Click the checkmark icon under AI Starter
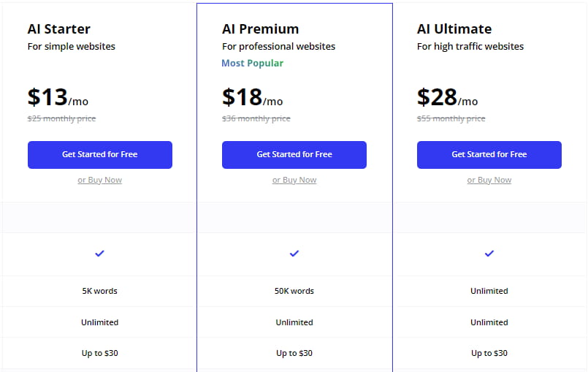 click(x=100, y=253)
